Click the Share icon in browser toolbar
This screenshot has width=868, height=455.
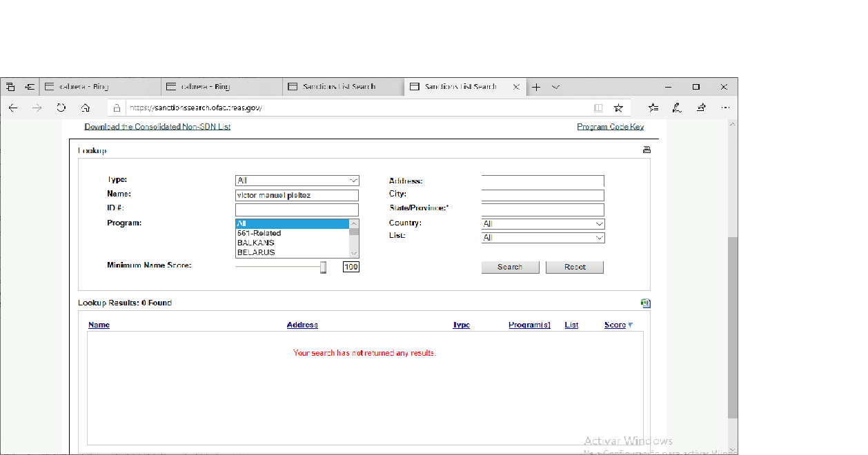point(701,108)
